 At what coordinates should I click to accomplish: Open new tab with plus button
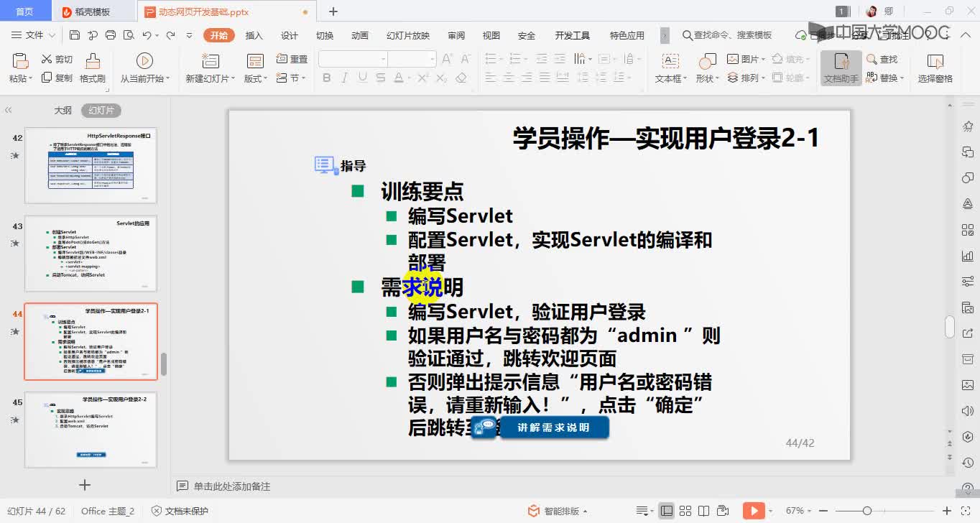(x=333, y=11)
